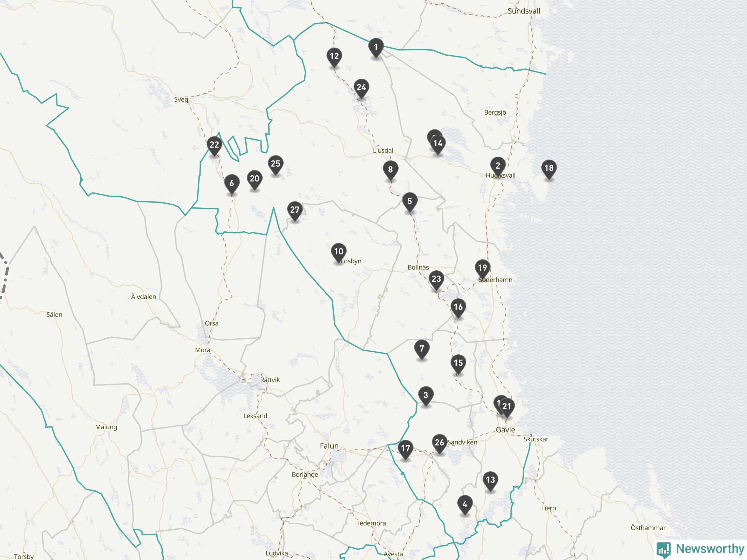747x560 pixels.
Task: Click pin 17 east of Falun
Action: pos(405,449)
